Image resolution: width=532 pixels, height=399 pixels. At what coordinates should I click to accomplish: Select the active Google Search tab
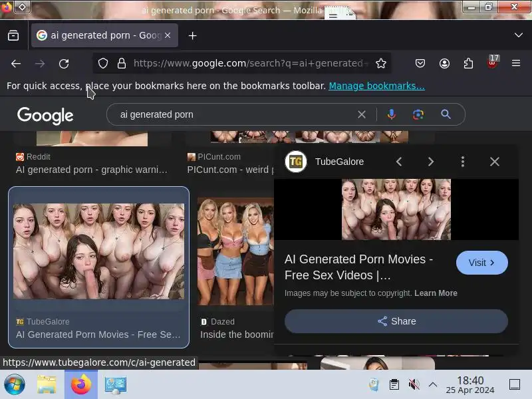point(104,35)
